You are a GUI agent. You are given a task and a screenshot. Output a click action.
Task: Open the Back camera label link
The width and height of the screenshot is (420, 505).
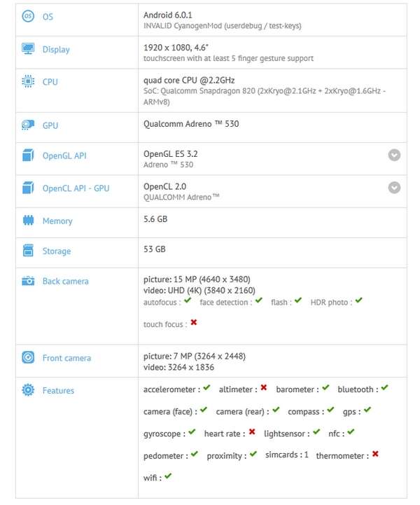click(66, 281)
